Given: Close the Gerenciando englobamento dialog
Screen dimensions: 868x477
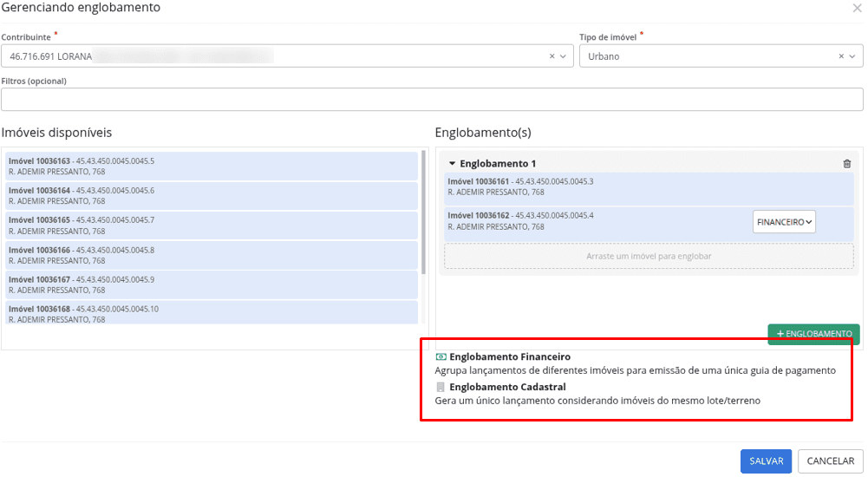Looking at the screenshot, I should pyautogui.click(x=858, y=8).
